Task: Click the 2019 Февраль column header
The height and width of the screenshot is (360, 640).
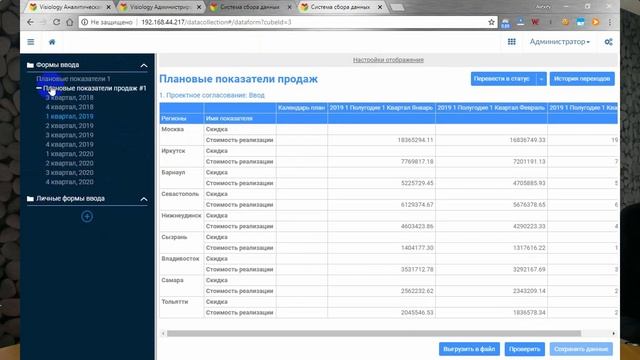Action: coord(491,108)
